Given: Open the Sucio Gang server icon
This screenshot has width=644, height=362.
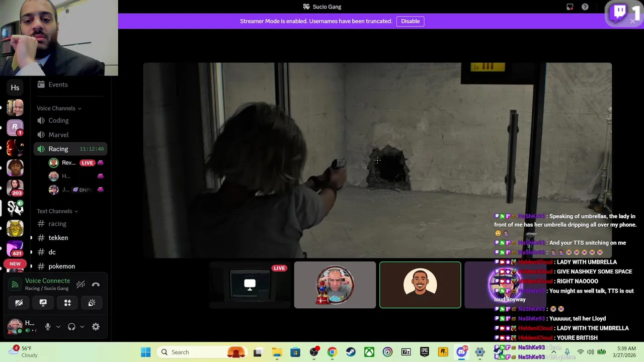Looking at the screenshot, I should pyautogui.click(x=15, y=207).
